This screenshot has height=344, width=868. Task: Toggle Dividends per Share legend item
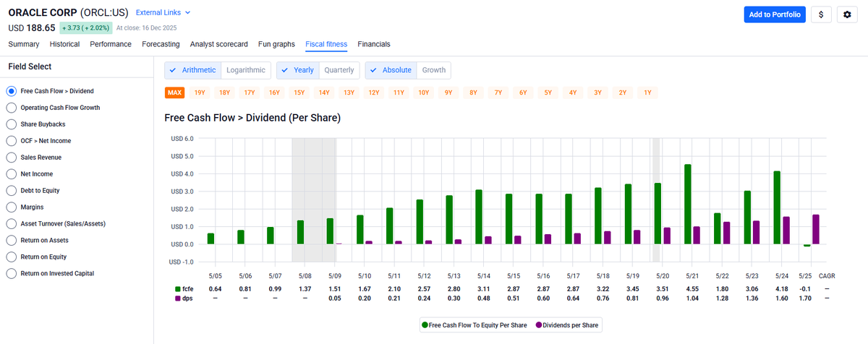pyautogui.click(x=567, y=326)
